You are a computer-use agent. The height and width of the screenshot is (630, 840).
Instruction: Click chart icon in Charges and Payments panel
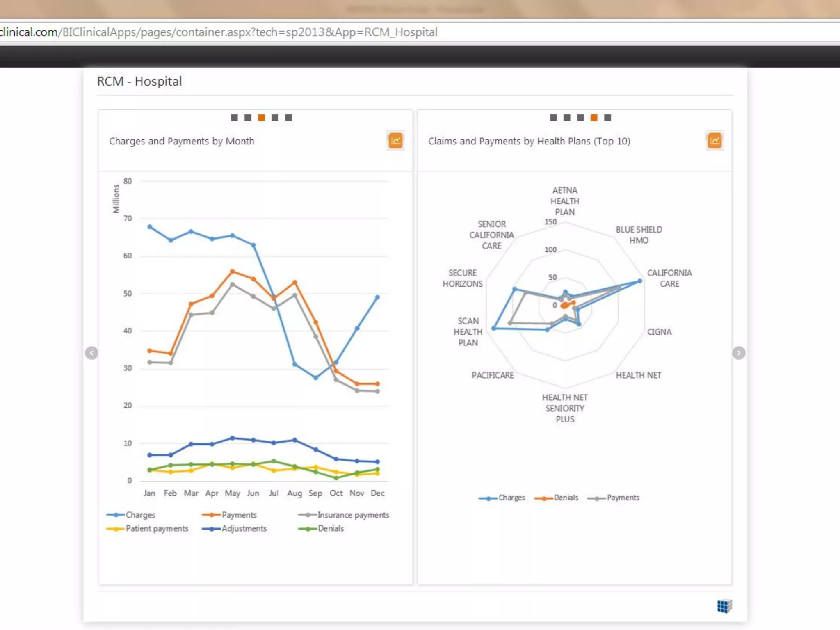(395, 141)
